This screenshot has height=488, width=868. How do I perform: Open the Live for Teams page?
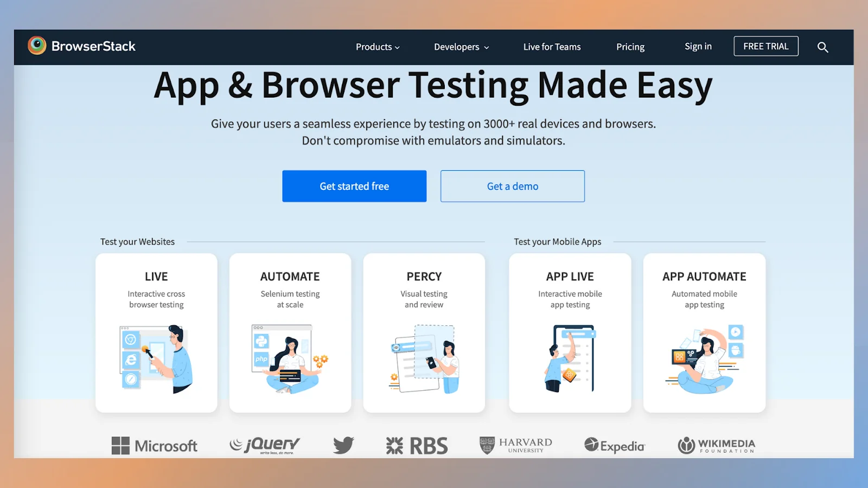(552, 47)
